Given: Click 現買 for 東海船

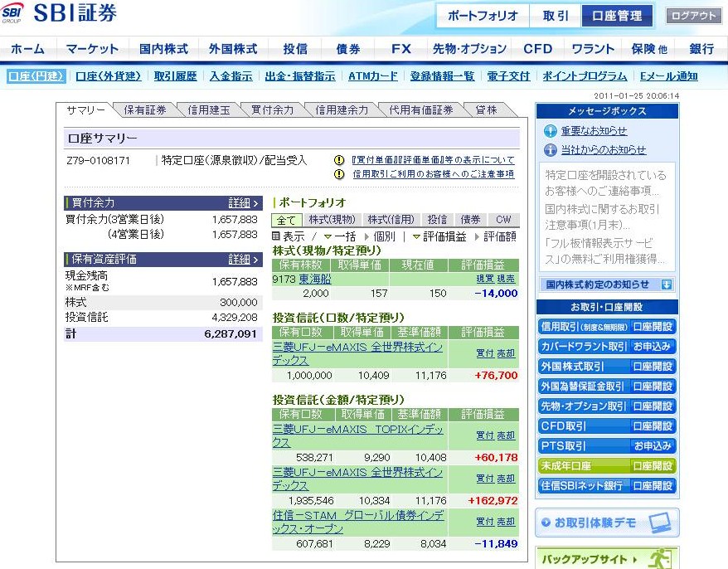Looking at the screenshot, I should [485, 280].
